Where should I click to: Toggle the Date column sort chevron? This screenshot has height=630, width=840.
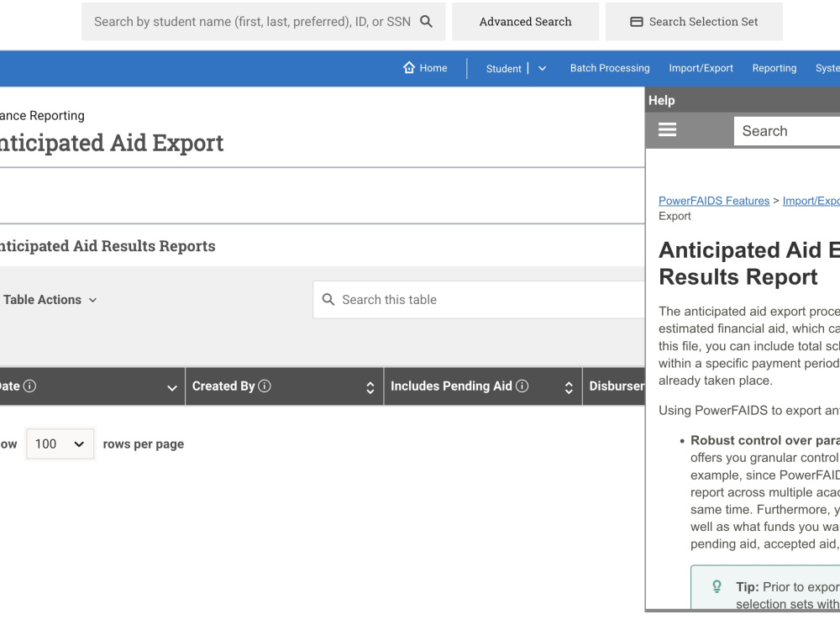coord(172,388)
